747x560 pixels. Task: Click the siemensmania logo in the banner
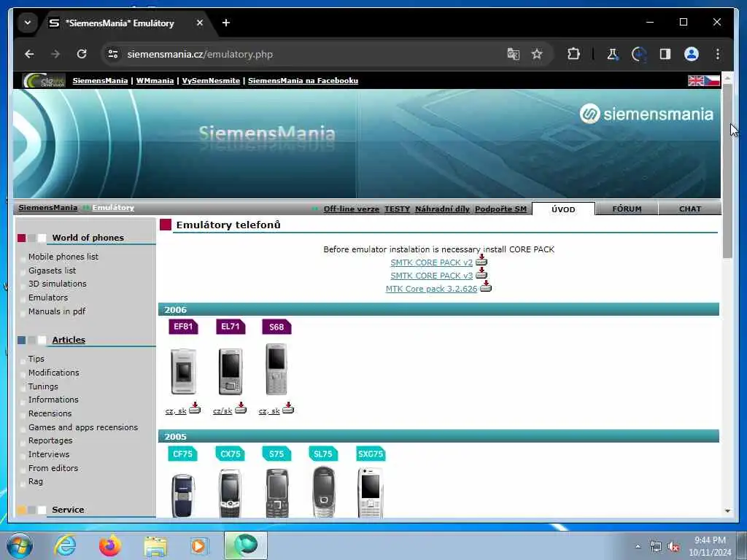646,114
